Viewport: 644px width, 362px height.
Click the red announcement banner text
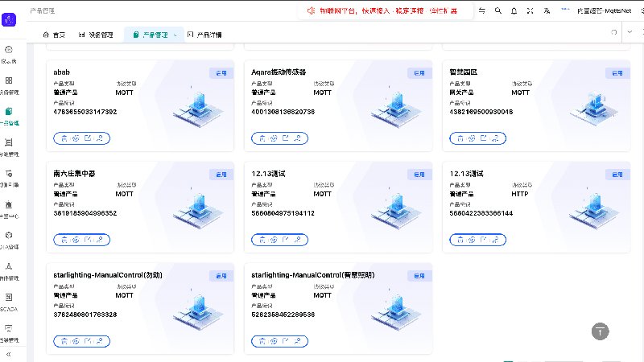388,10
